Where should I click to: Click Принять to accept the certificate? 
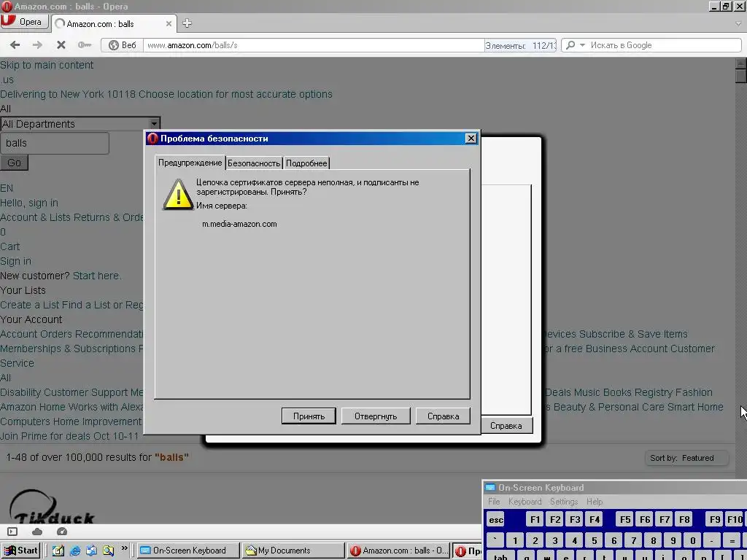[309, 416]
